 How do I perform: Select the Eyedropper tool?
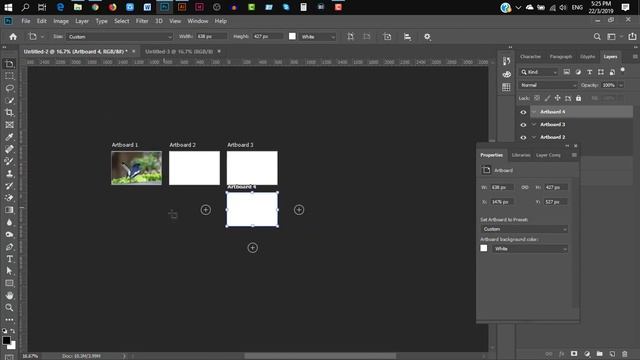[9, 137]
